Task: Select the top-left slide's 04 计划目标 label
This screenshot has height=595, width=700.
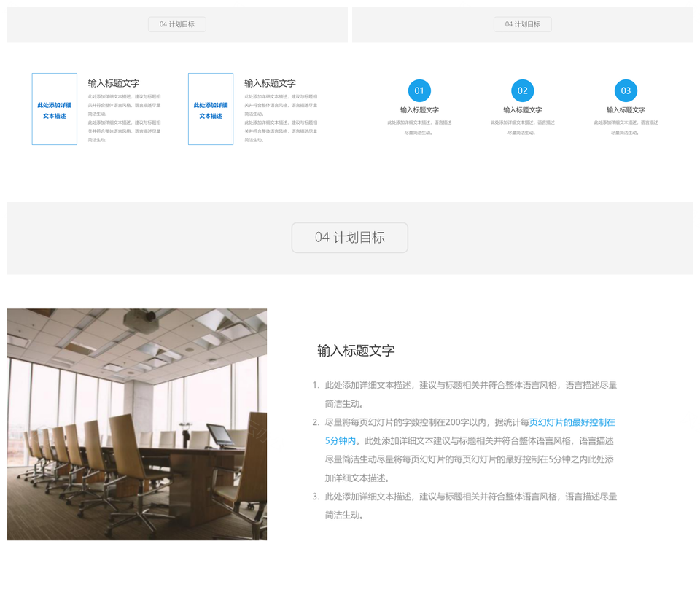Action: click(177, 24)
